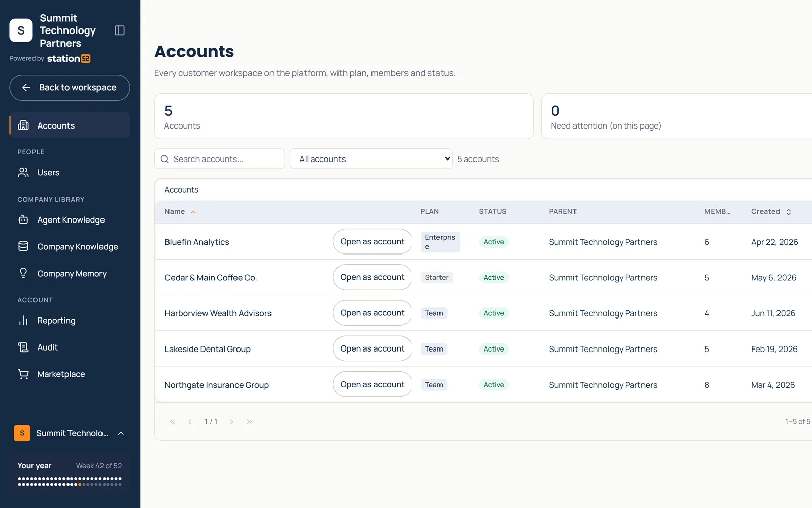This screenshot has height=508, width=812.
Task: Click the Week 42 of 52 label
Action: 99,466
